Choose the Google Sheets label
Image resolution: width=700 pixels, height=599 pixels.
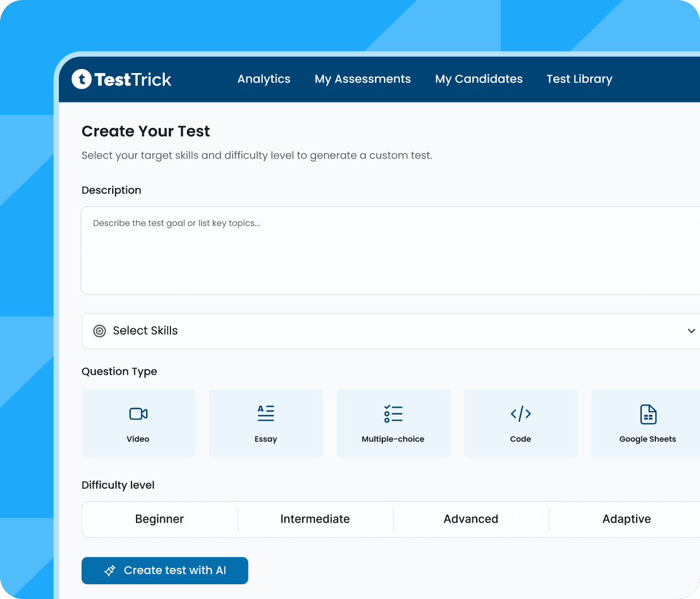(x=648, y=439)
